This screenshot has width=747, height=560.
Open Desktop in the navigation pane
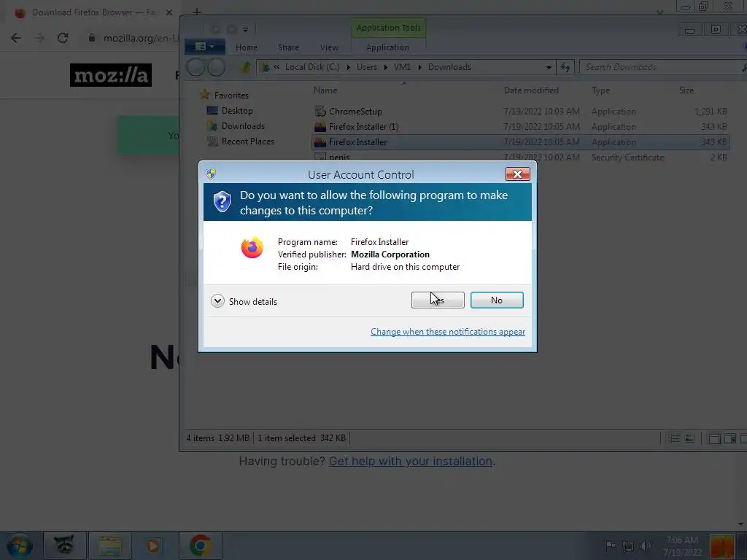click(x=237, y=111)
